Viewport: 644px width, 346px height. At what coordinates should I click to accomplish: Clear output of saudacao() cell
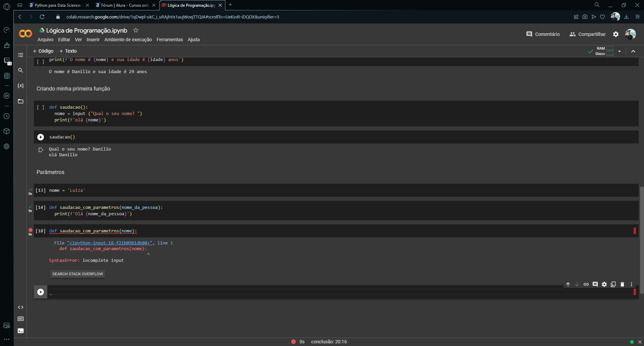coord(41,150)
